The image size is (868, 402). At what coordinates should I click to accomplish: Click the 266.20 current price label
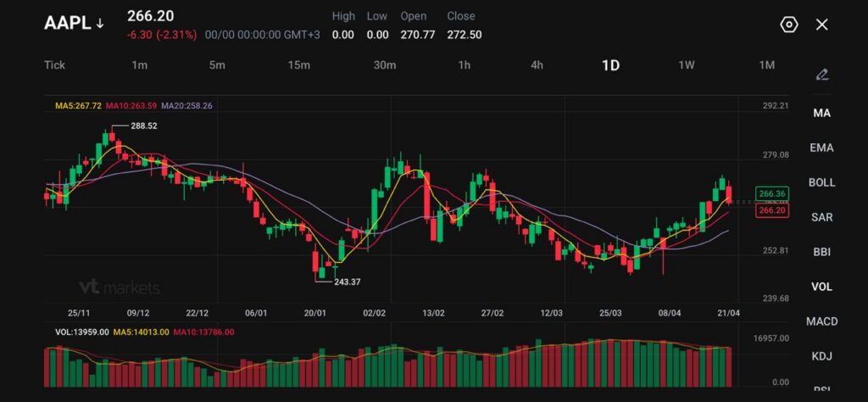pos(772,210)
